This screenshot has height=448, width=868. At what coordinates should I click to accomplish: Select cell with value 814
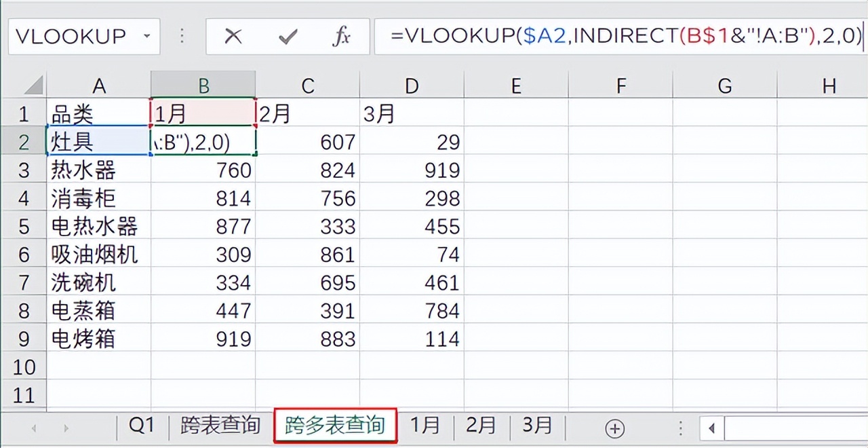tap(203, 198)
